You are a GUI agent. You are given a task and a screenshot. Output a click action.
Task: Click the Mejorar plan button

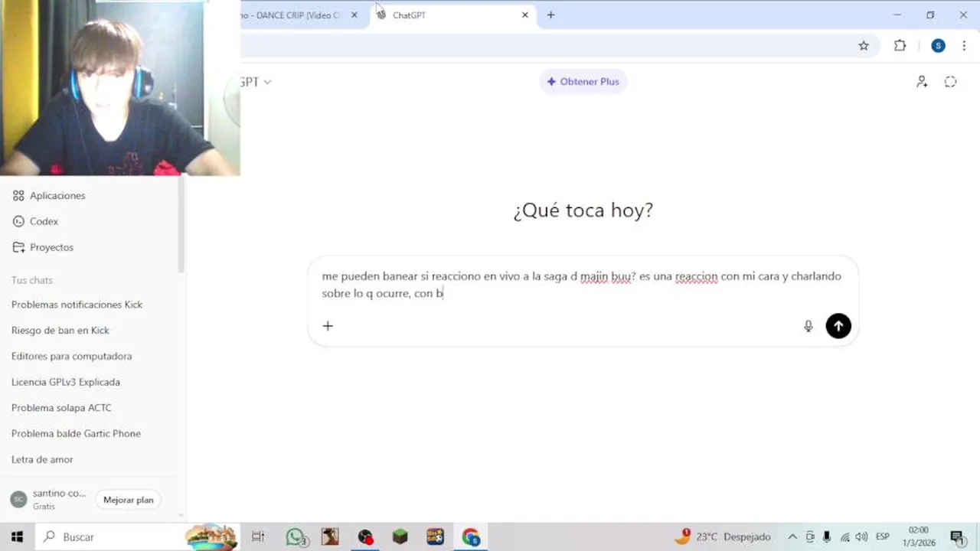tap(129, 500)
